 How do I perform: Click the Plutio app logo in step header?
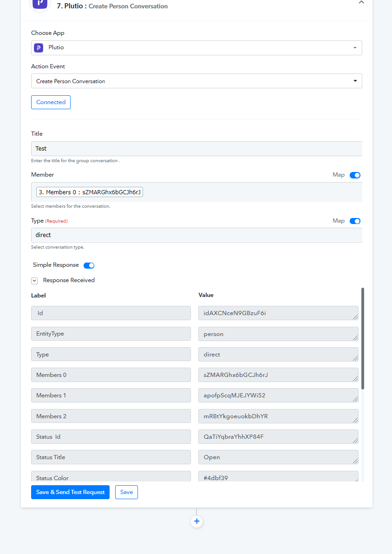(x=40, y=4)
